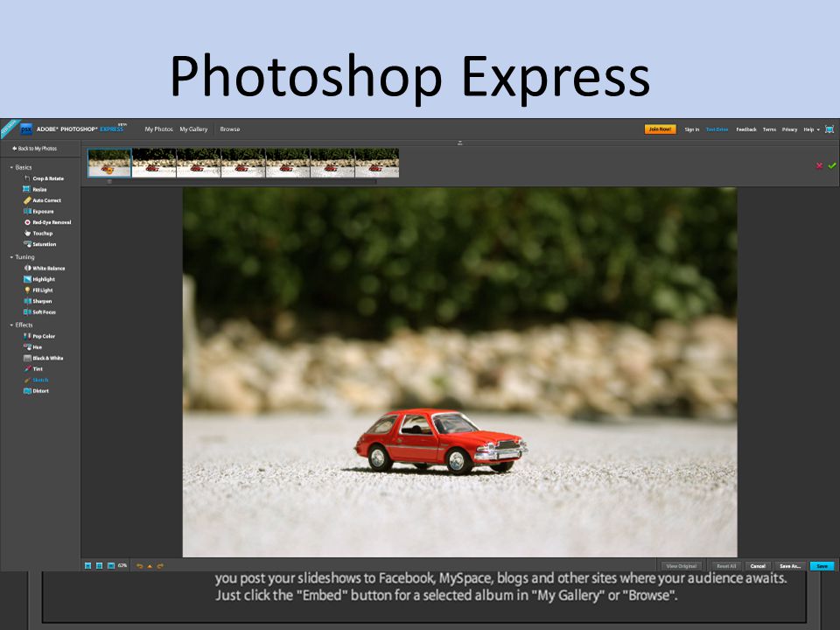Go to the Browse tab
The image size is (840, 630).
[x=230, y=129]
